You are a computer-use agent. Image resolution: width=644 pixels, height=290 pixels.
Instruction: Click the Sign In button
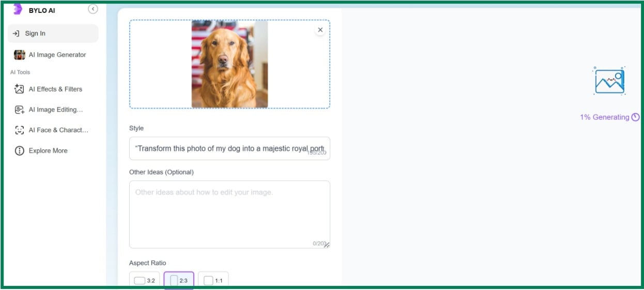click(53, 33)
